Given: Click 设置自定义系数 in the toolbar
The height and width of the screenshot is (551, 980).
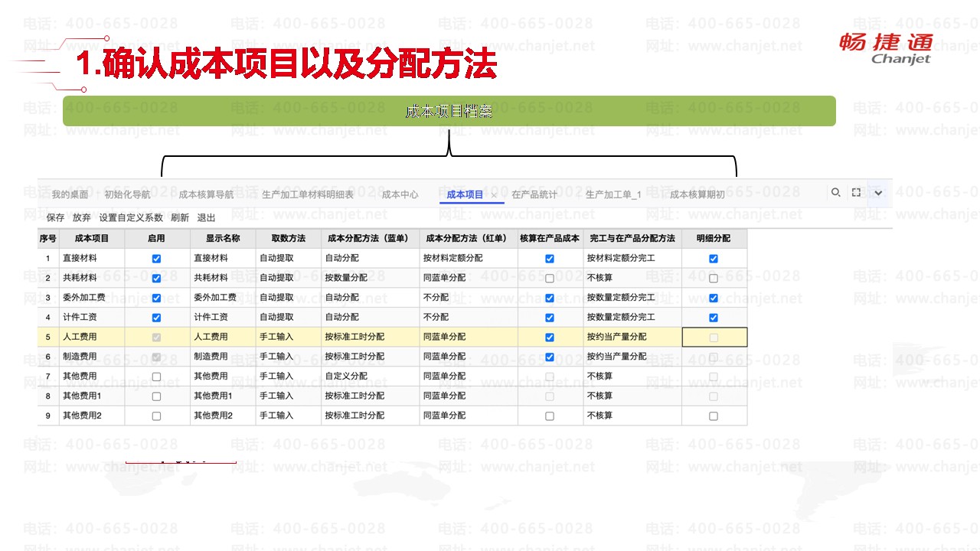Looking at the screenshot, I should point(131,217).
